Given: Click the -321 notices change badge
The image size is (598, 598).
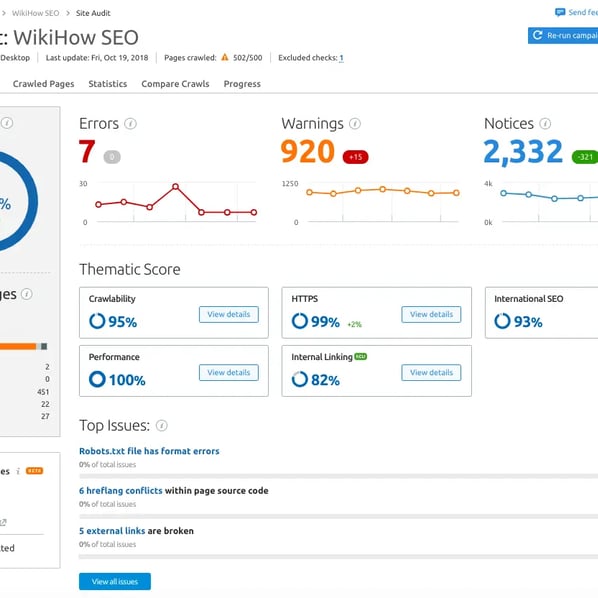Looking at the screenshot, I should click(x=585, y=157).
